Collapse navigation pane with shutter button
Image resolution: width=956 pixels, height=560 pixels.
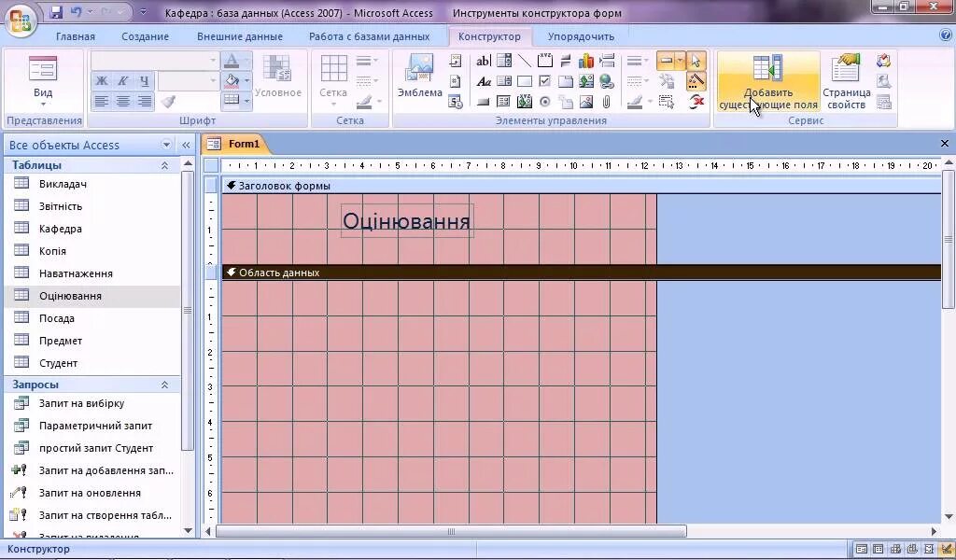point(186,145)
